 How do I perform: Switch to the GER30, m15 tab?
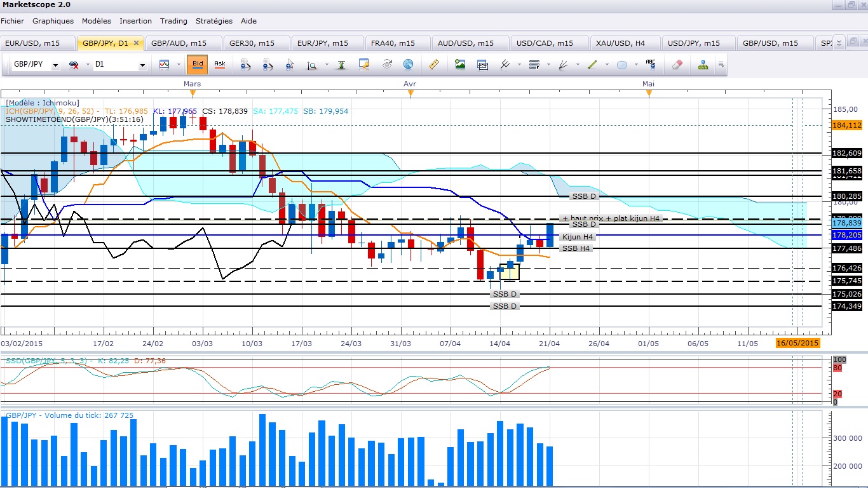pos(256,43)
